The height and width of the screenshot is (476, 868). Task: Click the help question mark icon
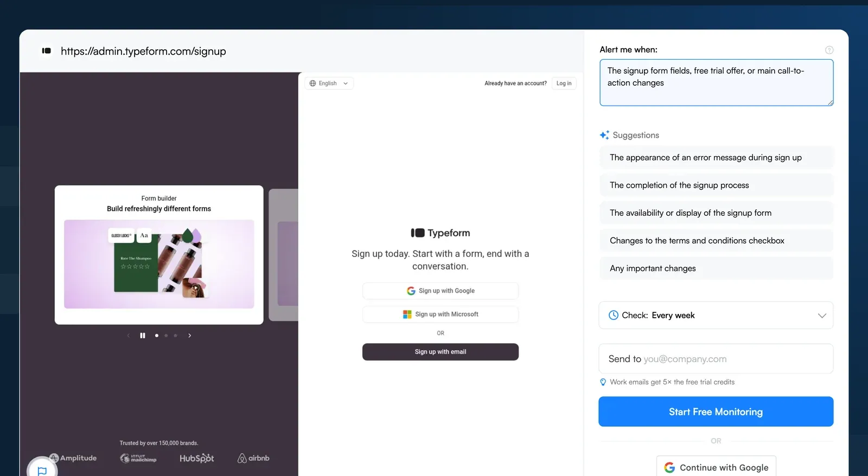point(829,50)
